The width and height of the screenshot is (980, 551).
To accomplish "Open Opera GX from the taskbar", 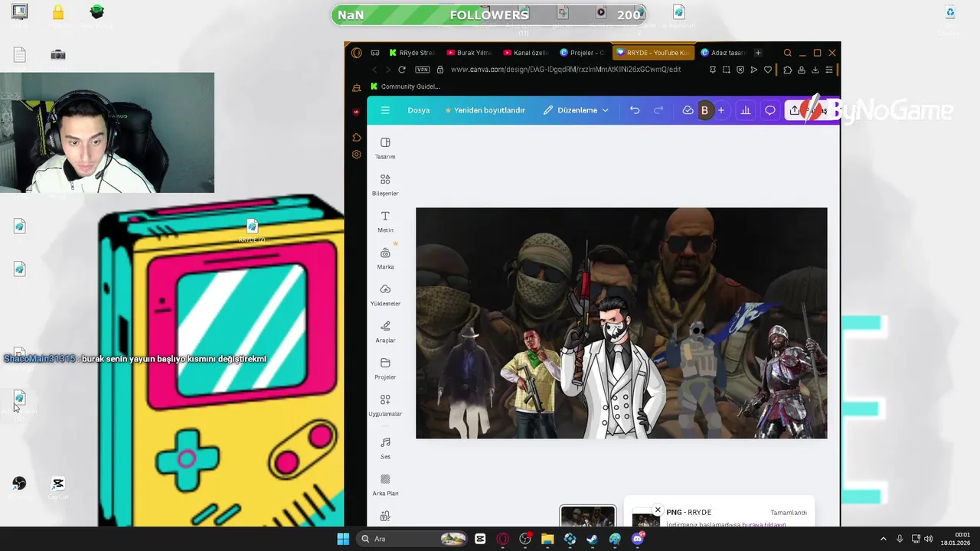I will coord(502,539).
